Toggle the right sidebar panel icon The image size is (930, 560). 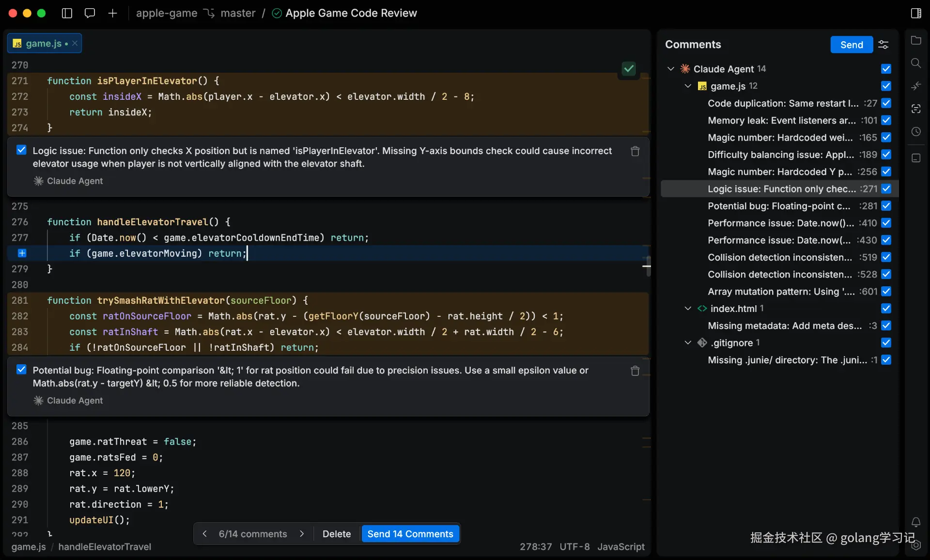[x=915, y=13]
